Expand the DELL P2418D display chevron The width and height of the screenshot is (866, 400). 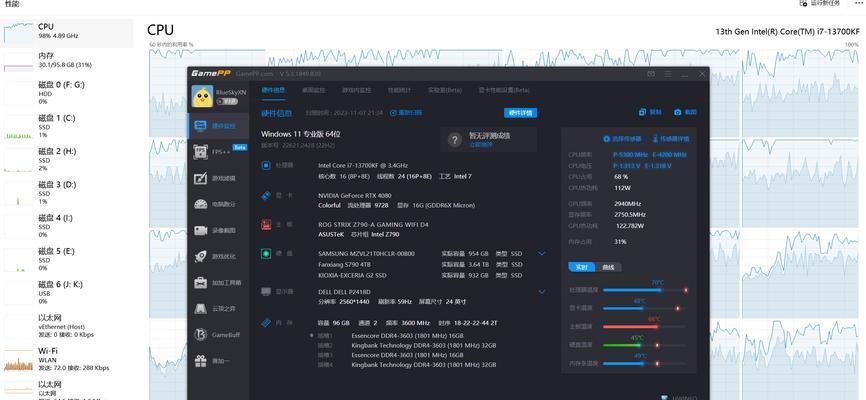(x=542, y=291)
